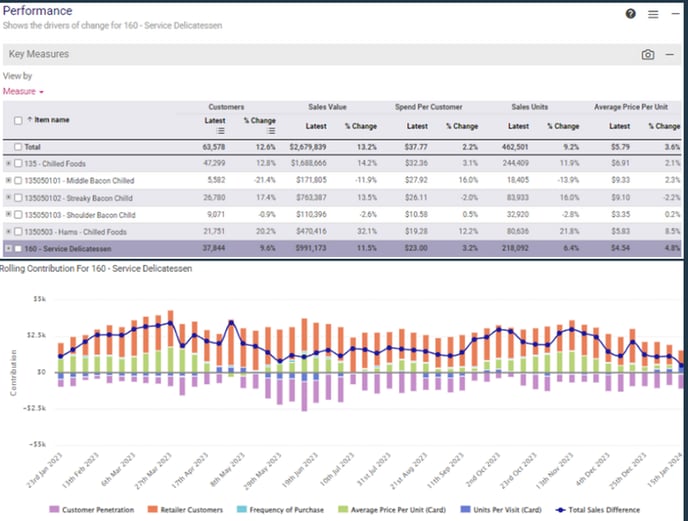
Task: Click the camera snapshot icon in Key Measures
Action: click(648, 55)
